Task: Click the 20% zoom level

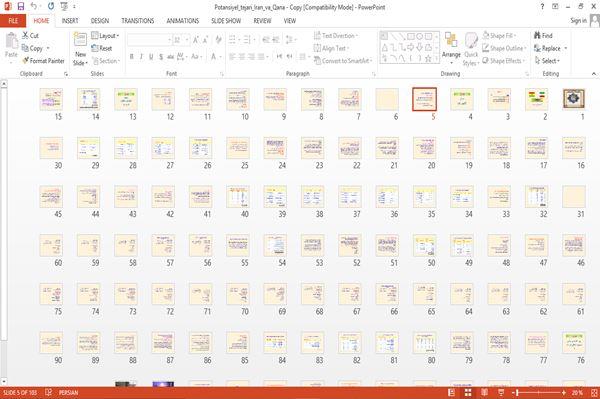Action: pos(577,392)
